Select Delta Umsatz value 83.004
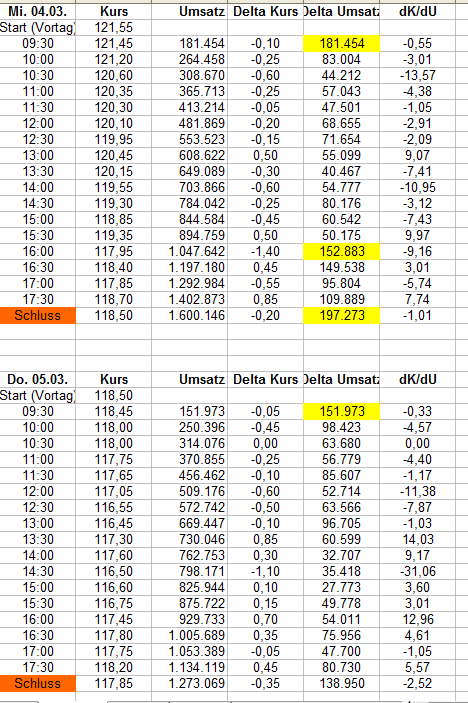This screenshot has width=468, height=703. [x=342, y=59]
